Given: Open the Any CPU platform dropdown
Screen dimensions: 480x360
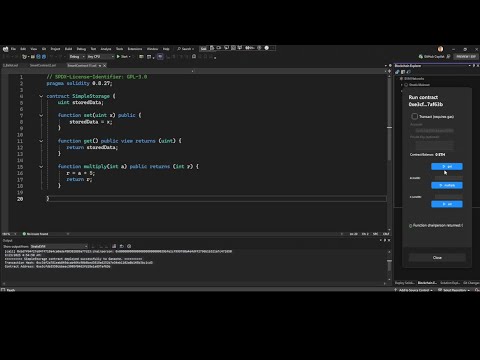Looking at the screenshot, I should click(x=100, y=57).
